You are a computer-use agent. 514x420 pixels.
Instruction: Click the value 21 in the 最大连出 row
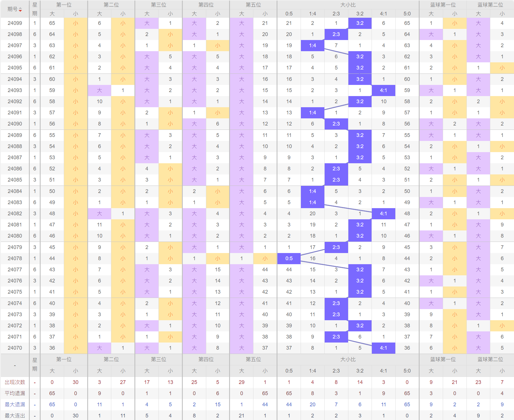[242, 416]
